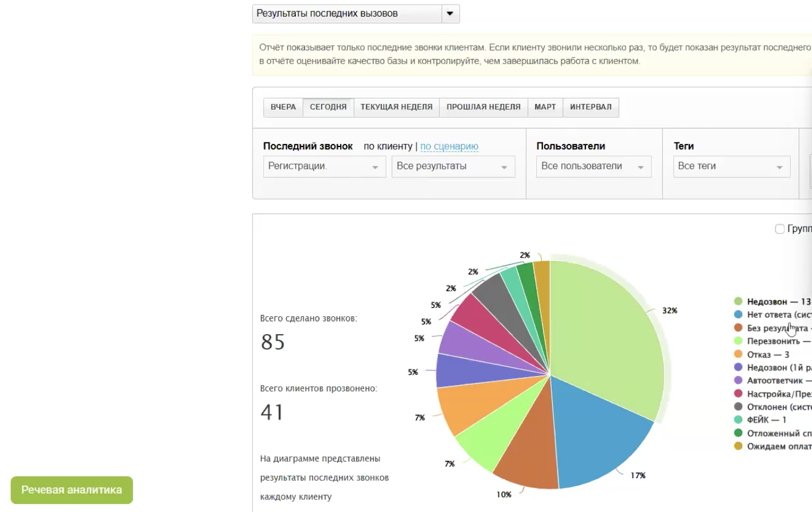
Task: Select the ИНТЕРВАЛ tab
Action: click(591, 107)
